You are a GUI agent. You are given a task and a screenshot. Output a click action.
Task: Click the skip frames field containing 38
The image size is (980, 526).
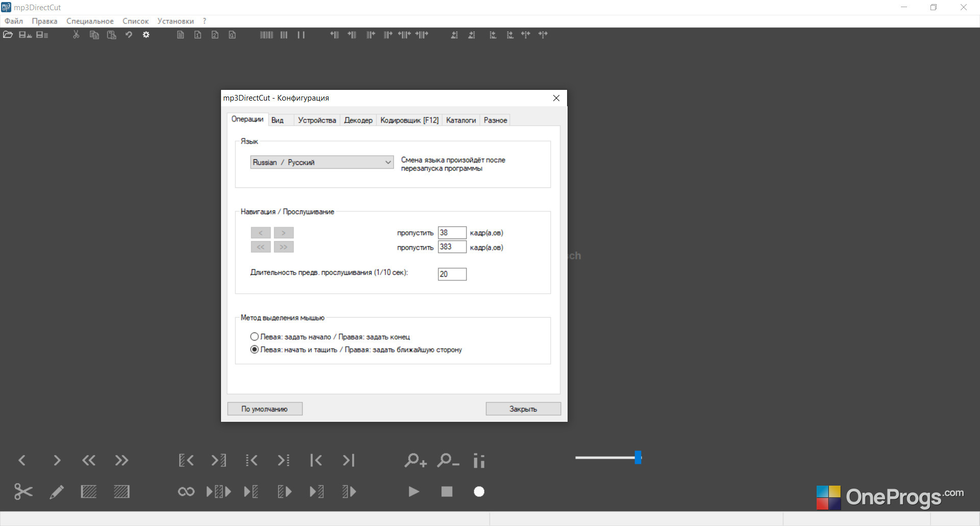click(452, 233)
